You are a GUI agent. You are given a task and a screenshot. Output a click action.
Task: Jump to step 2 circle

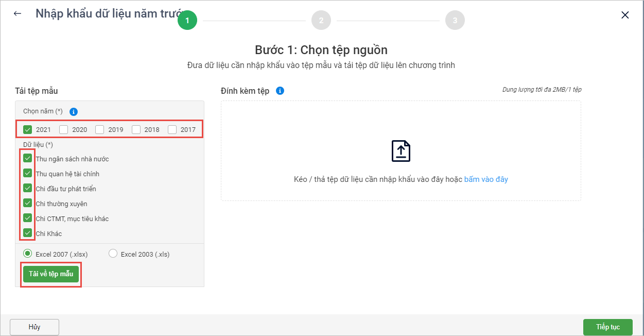pos(321,21)
